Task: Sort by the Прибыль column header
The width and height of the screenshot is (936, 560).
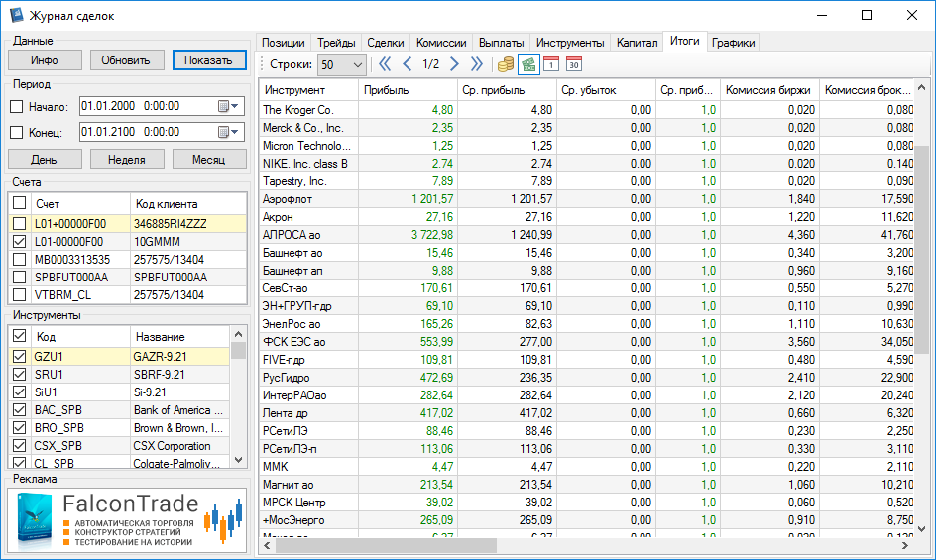Action: coord(408,90)
